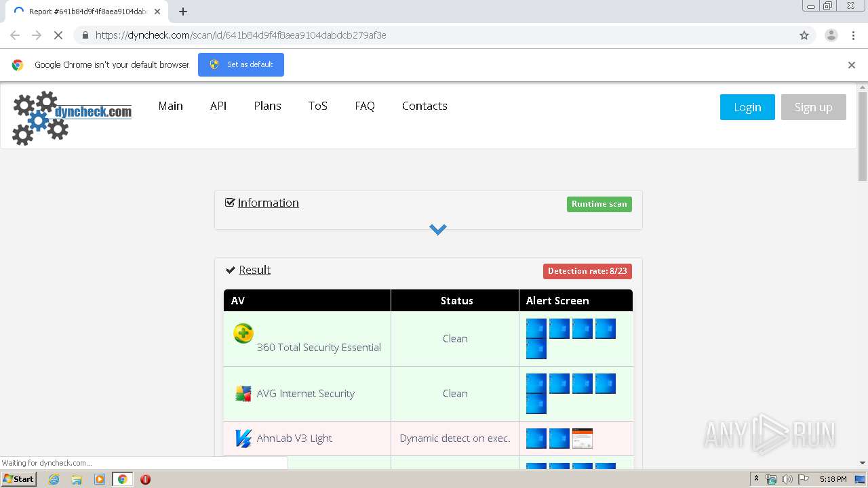The image size is (868, 488).
Task: Click the Sign up button
Action: click(x=814, y=107)
